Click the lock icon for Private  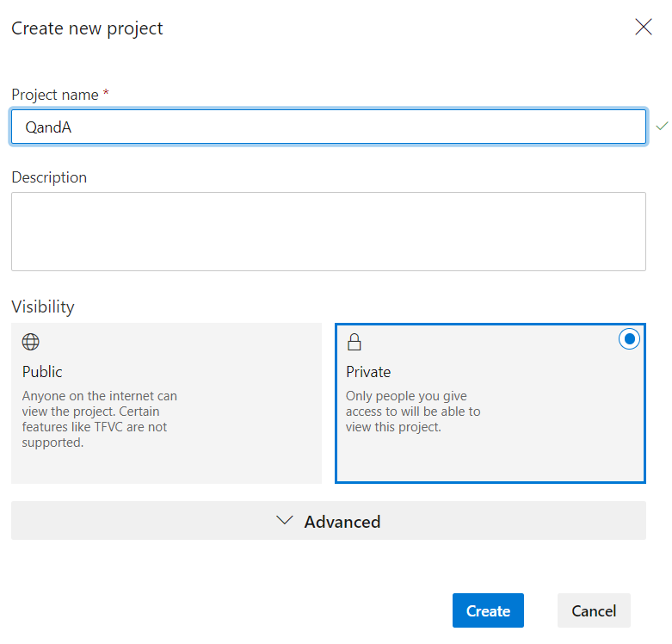pyautogui.click(x=354, y=342)
